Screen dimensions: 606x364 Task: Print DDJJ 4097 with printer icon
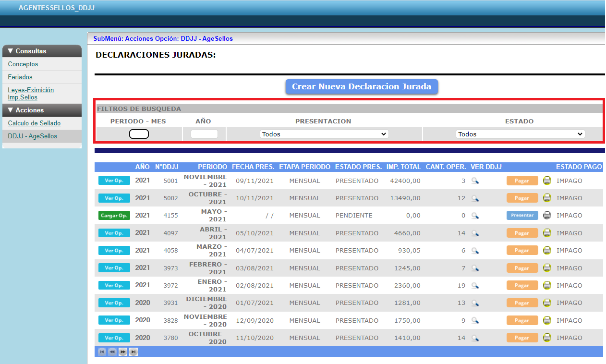click(547, 233)
